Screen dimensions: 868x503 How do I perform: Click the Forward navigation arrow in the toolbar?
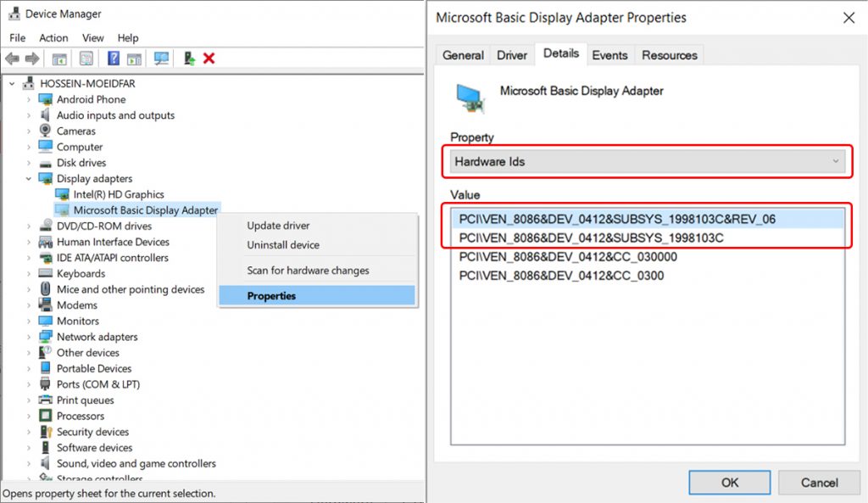31,59
